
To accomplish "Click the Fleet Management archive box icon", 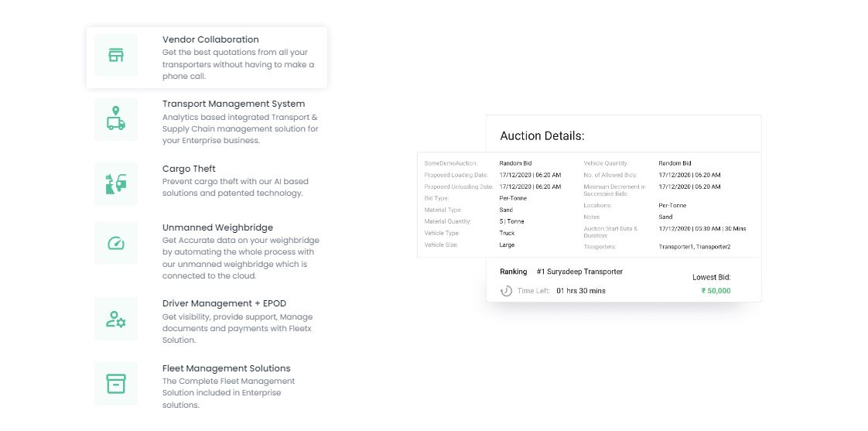I will (116, 383).
